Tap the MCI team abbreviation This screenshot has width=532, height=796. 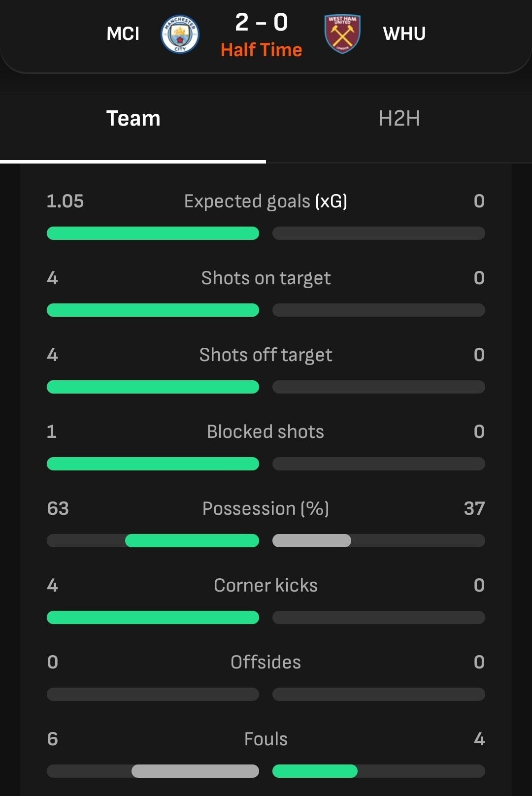[123, 34]
